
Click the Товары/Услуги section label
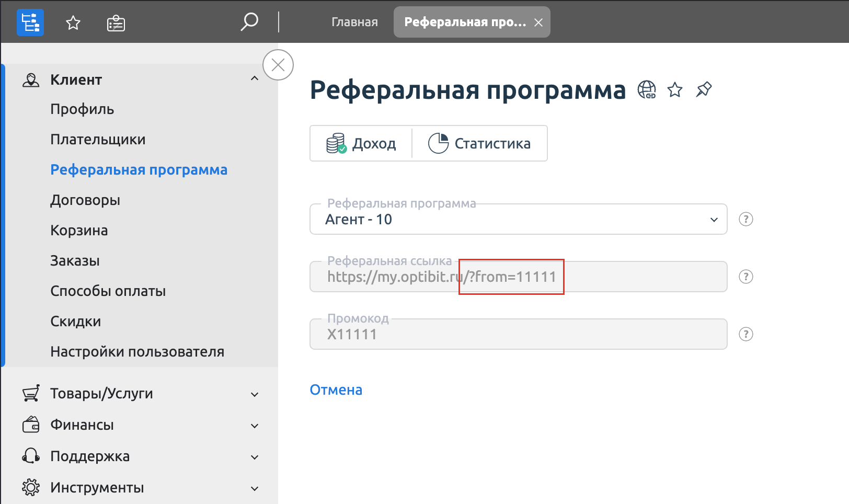pyautogui.click(x=101, y=394)
